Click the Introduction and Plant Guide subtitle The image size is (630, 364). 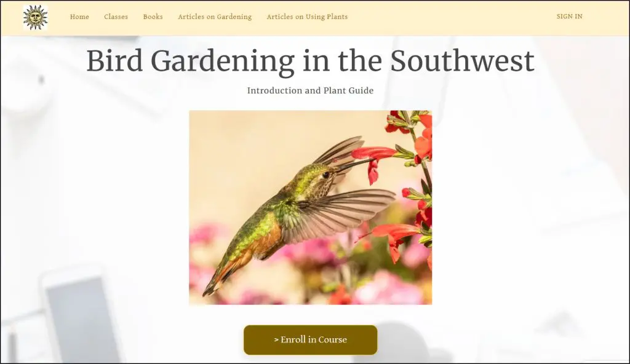coord(310,90)
